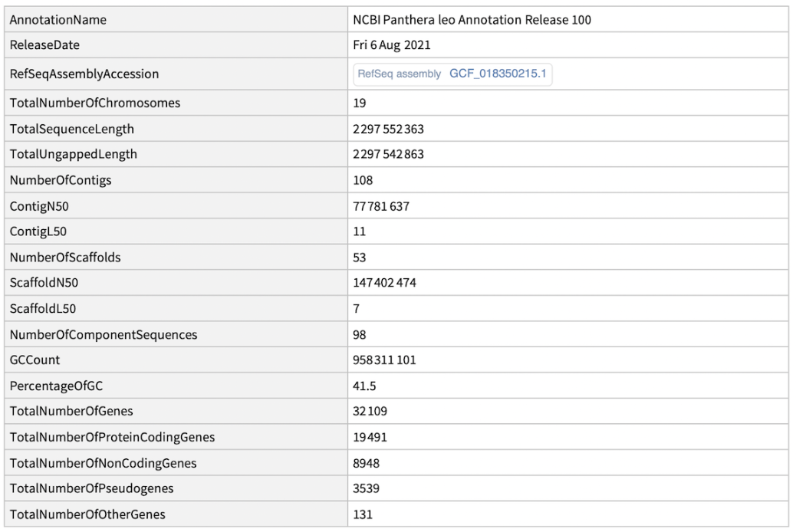This screenshot has height=532, width=796.
Task: Select the TotalNumberOfProteinCodingGenes value 19491
Action: pyautogui.click(x=370, y=438)
